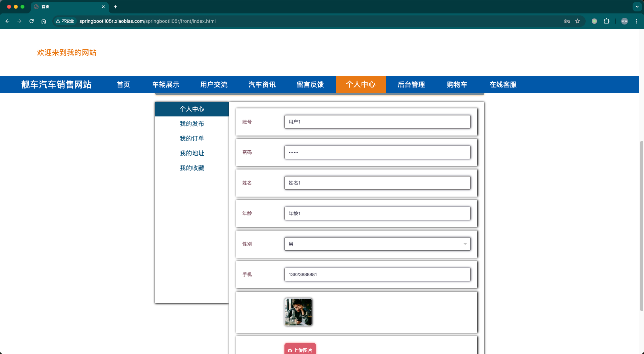
Task: Open 我的发布 in the sidebar
Action: pyautogui.click(x=192, y=124)
